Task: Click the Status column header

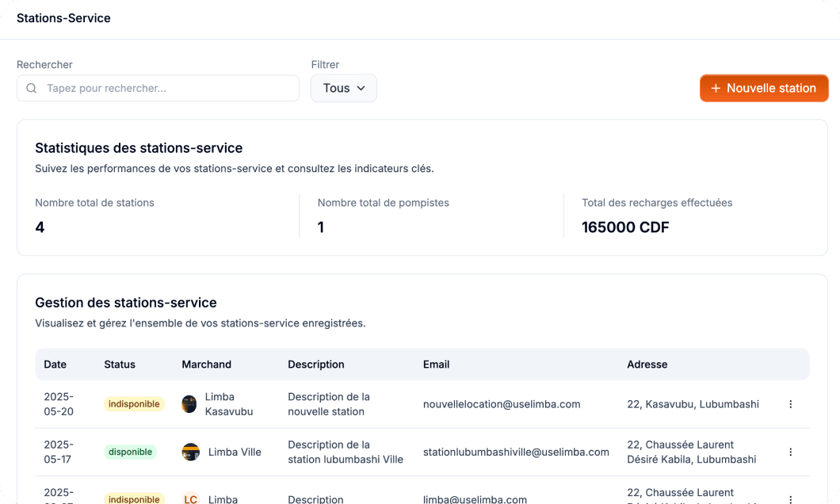Action: [x=120, y=365]
